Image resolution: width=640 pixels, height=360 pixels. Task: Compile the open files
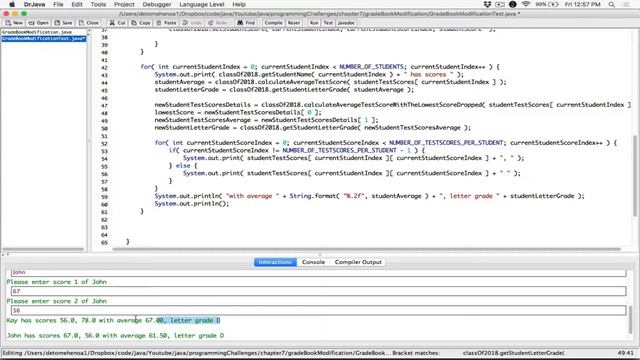pyautogui.click(x=273, y=23)
